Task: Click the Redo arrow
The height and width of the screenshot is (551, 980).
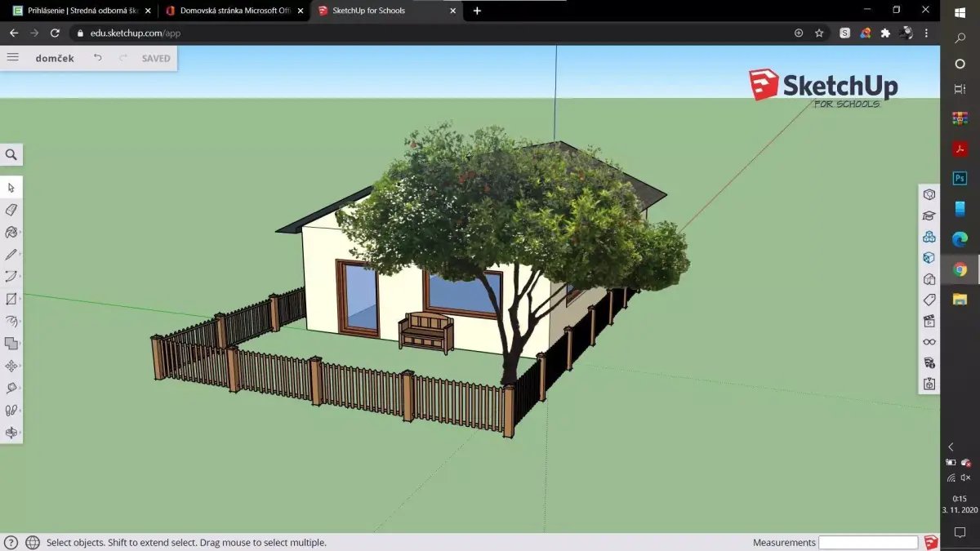Action: coord(123,58)
